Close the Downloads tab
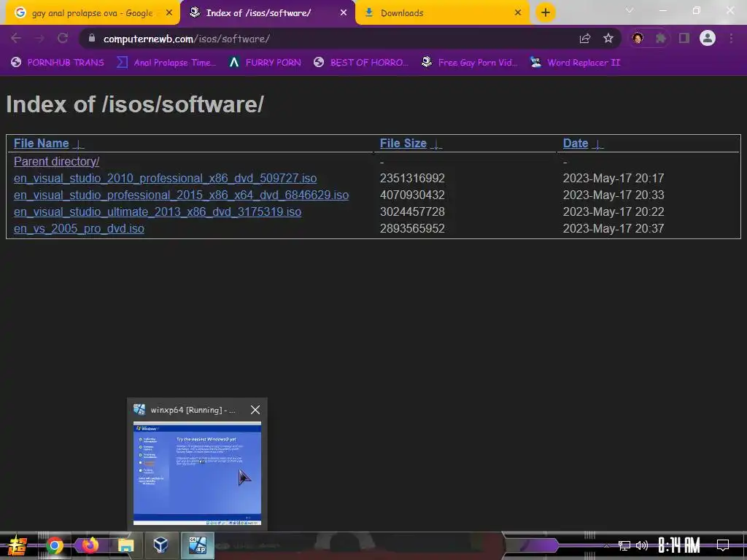 point(518,13)
